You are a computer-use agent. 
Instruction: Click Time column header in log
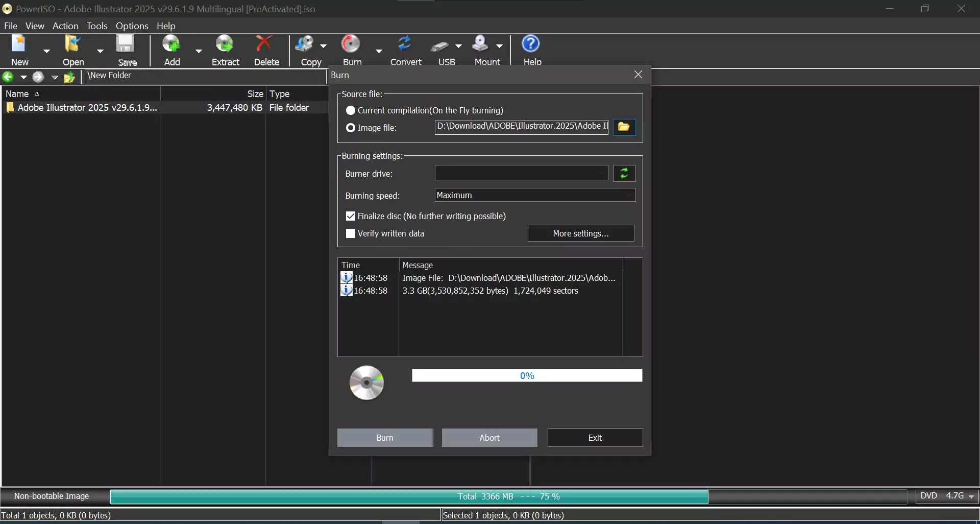[x=369, y=265]
